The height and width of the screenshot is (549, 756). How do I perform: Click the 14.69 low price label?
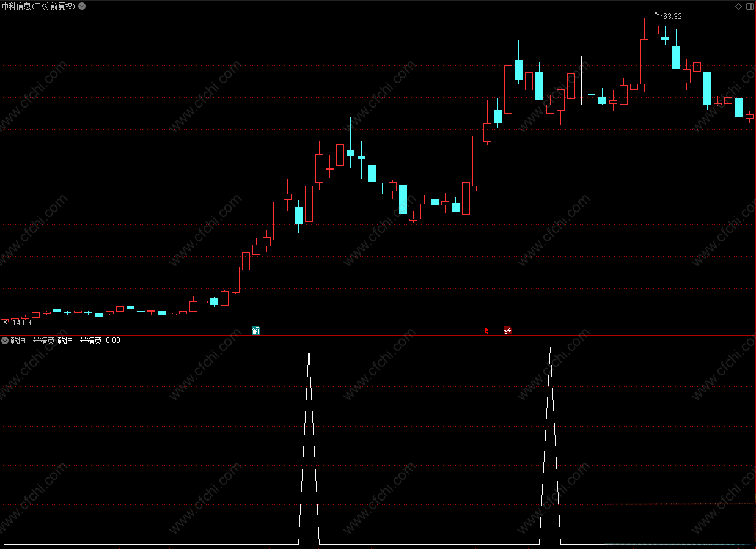(21, 322)
